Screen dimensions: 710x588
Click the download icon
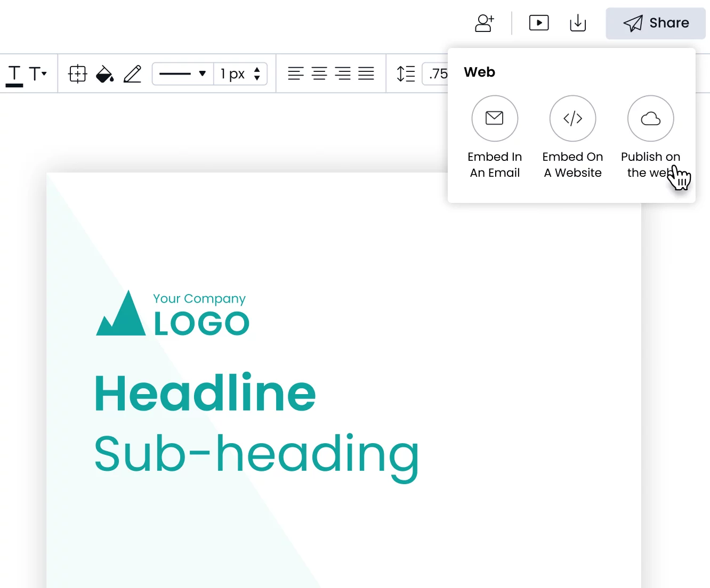578,23
